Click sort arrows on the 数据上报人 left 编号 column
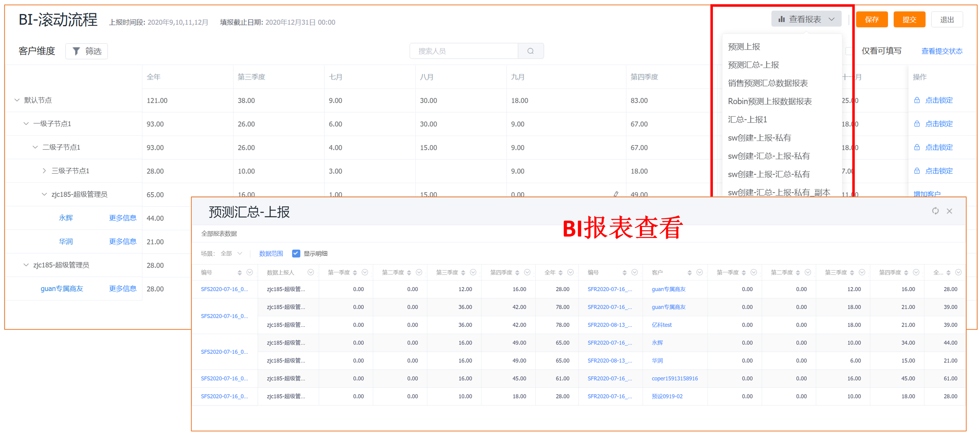This screenshot has height=437, width=980. coord(239,273)
